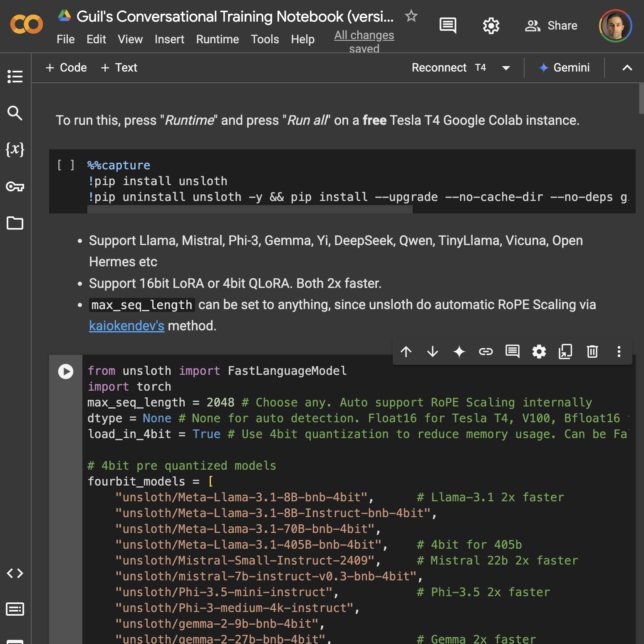The height and width of the screenshot is (644, 644).
Task: Move cell up with arrow
Action: pos(406,352)
